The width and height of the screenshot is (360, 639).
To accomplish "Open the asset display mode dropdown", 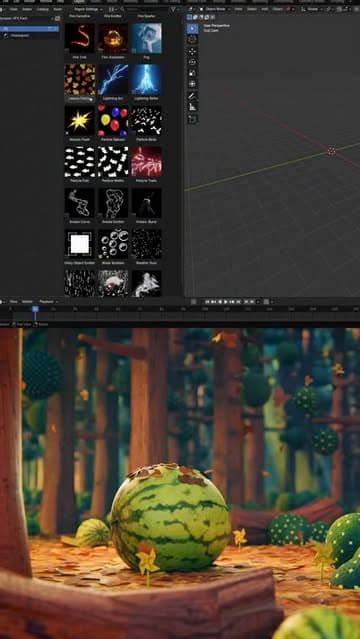I will point(113,9).
